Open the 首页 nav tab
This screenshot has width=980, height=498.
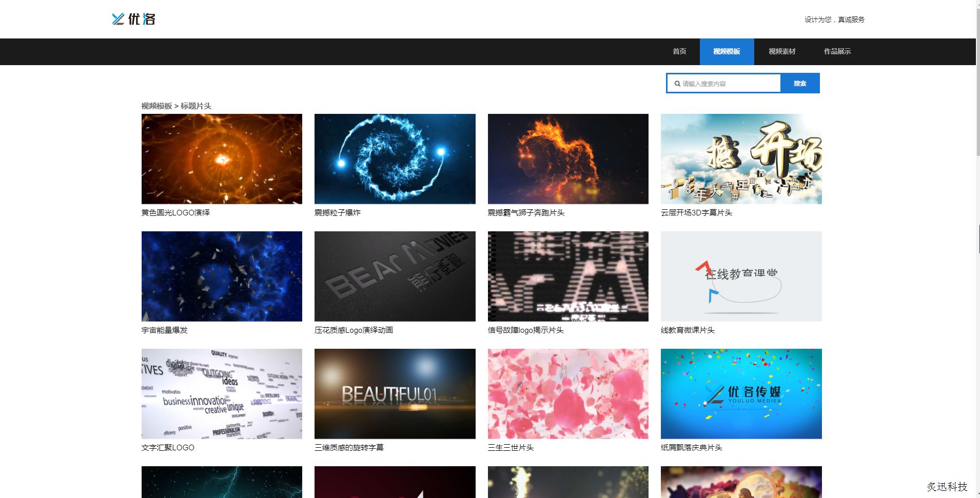click(x=679, y=51)
